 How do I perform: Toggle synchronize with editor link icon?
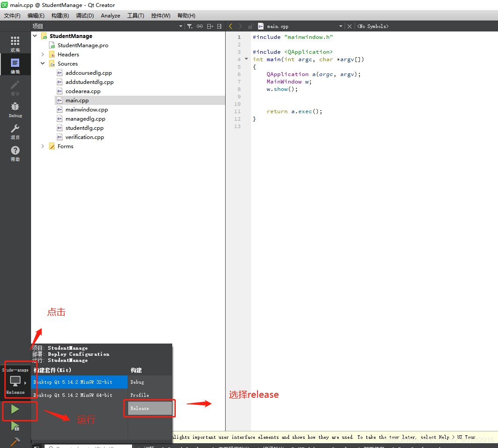coord(200,26)
